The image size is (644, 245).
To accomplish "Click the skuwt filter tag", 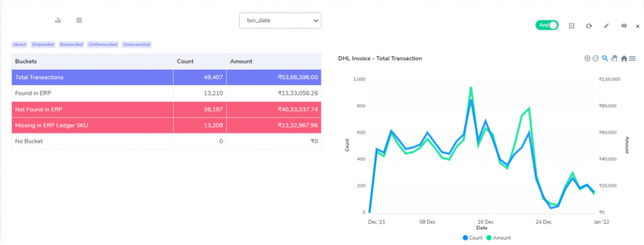I will [x=19, y=44].
